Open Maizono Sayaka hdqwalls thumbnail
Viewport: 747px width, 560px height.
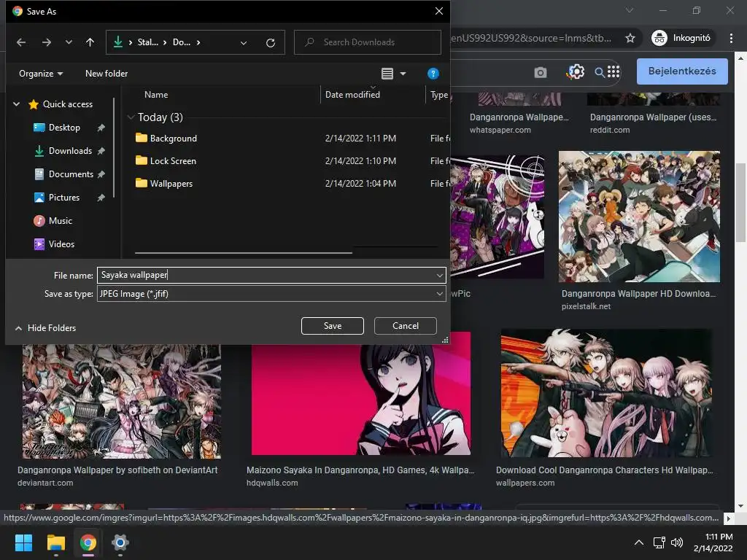tap(361, 393)
